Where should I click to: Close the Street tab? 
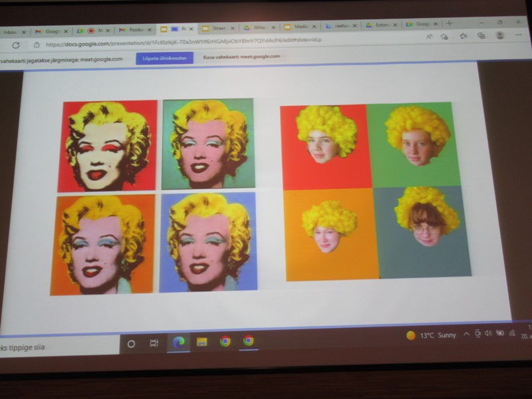232,28
